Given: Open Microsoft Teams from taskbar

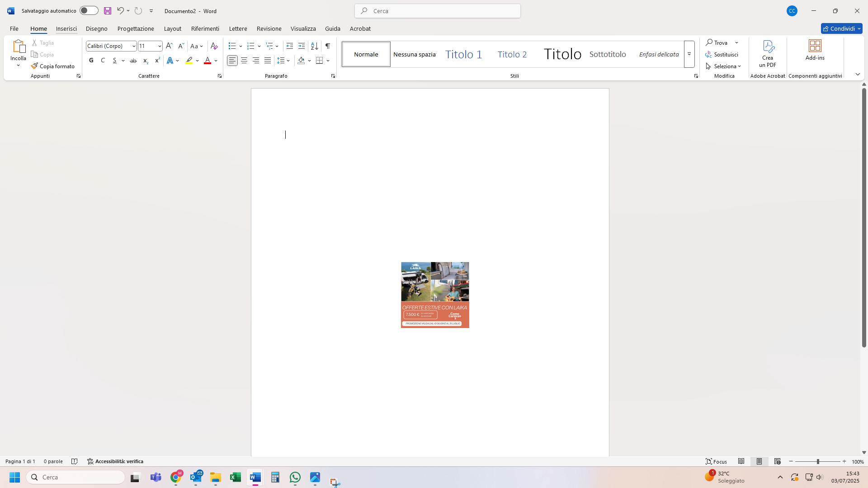Looking at the screenshot, I should [156, 477].
